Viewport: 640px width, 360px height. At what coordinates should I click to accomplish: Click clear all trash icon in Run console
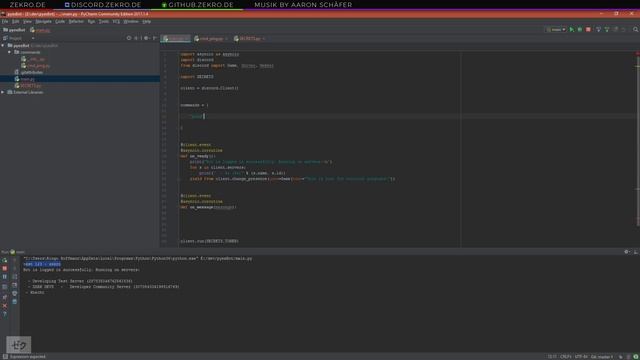coord(15,302)
